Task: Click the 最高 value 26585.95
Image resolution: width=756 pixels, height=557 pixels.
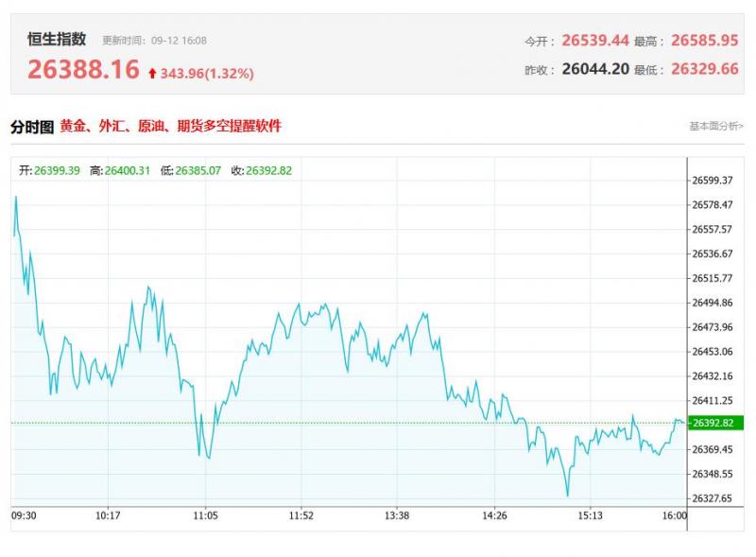Action: point(704,41)
